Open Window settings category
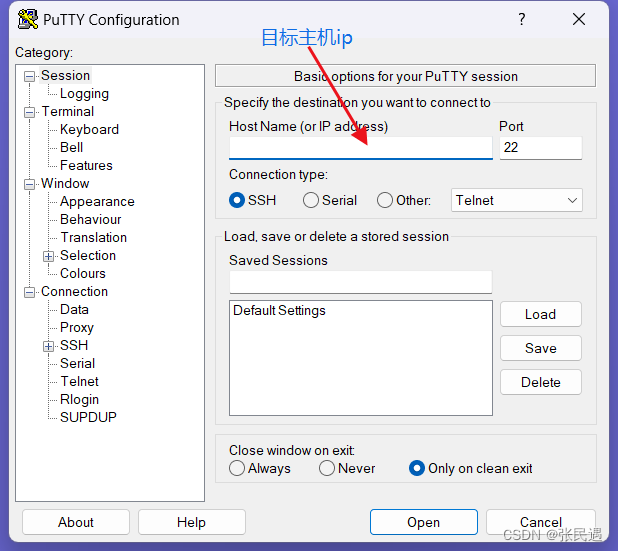 (x=65, y=183)
